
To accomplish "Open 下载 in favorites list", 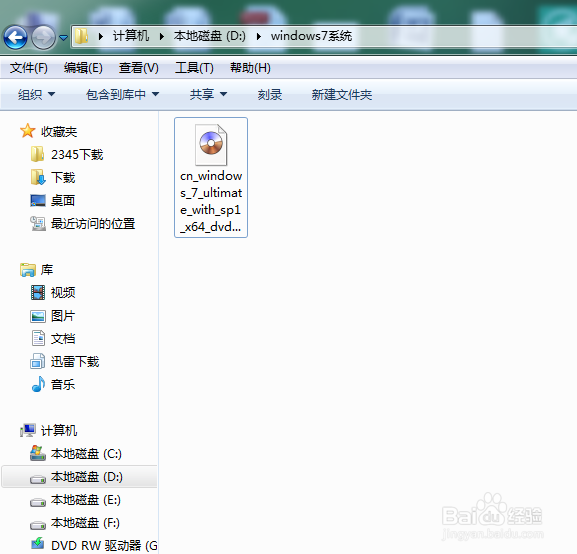I will 63,177.
